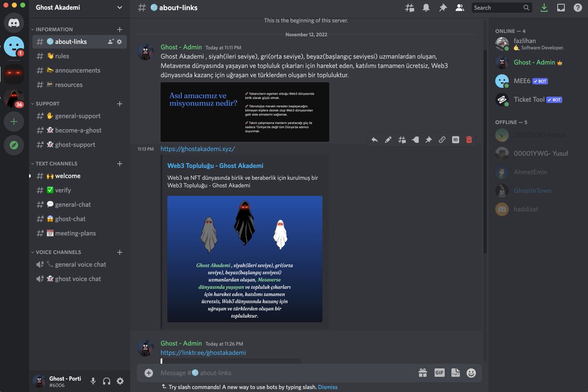Viewport: 588px width, 392px height.
Task: Open the welcome channel
Action: (79, 176)
